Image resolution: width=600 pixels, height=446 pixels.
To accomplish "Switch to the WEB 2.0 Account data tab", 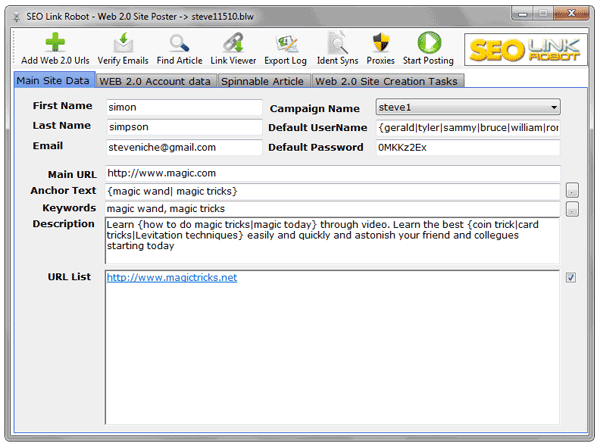I will [156, 81].
